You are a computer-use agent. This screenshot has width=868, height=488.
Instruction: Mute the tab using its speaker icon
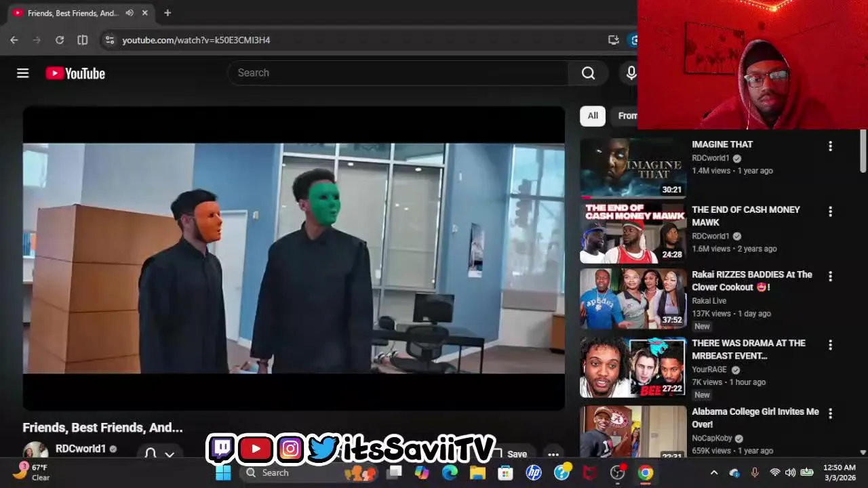130,13
